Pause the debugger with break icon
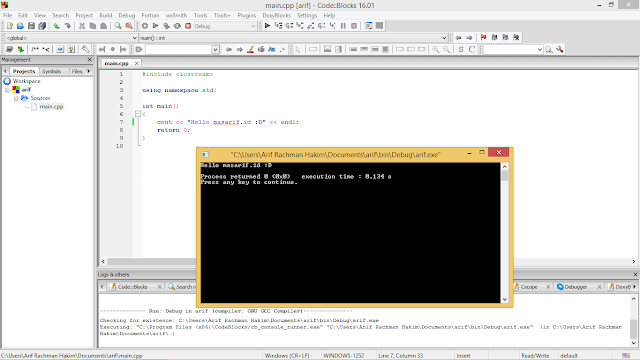Image resolution: width=640 pixels, height=360 pixels. 343,26
